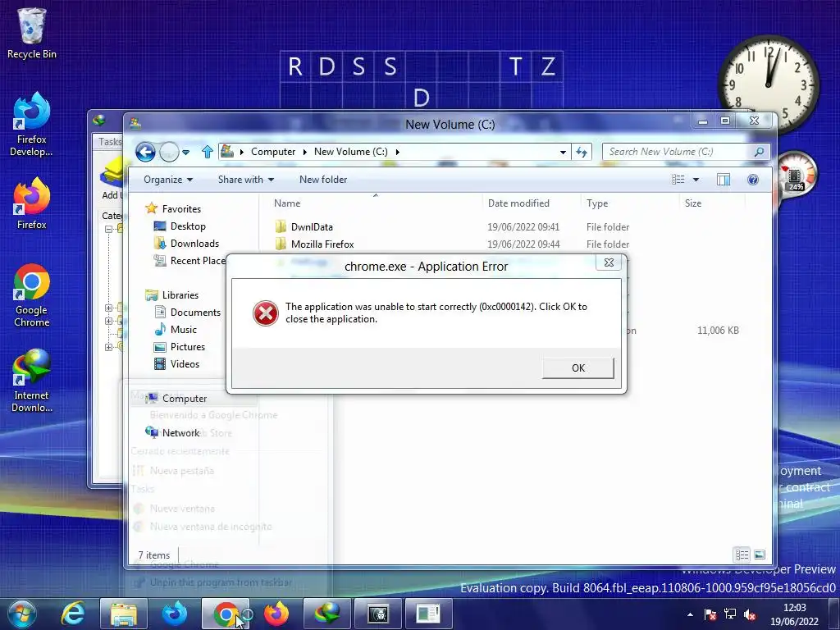Change view using the view icon
This screenshot has height=630, width=840.
pyautogui.click(x=678, y=180)
